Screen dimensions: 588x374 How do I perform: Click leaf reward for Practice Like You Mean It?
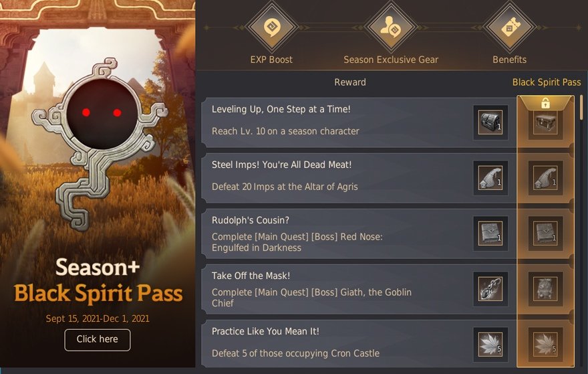[490, 345]
